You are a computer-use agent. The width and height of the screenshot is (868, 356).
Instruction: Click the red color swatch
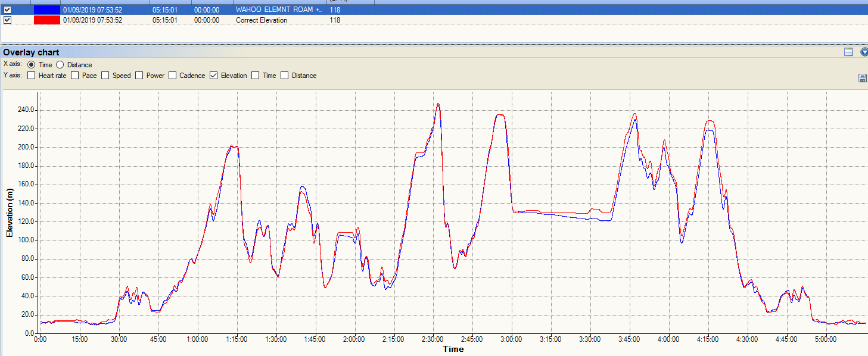coord(47,20)
